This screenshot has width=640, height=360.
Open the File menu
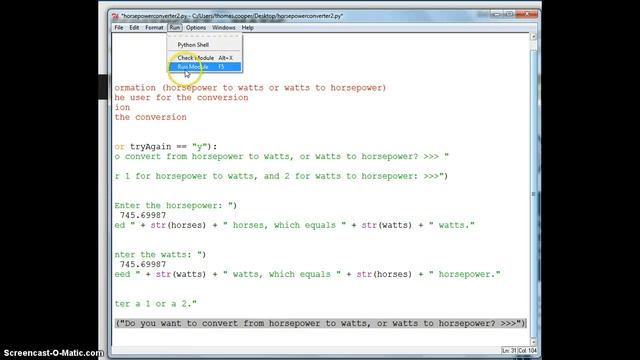pyautogui.click(x=119, y=28)
